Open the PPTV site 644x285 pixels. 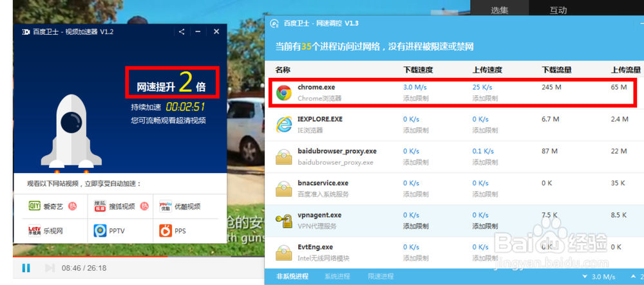[109, 231]
